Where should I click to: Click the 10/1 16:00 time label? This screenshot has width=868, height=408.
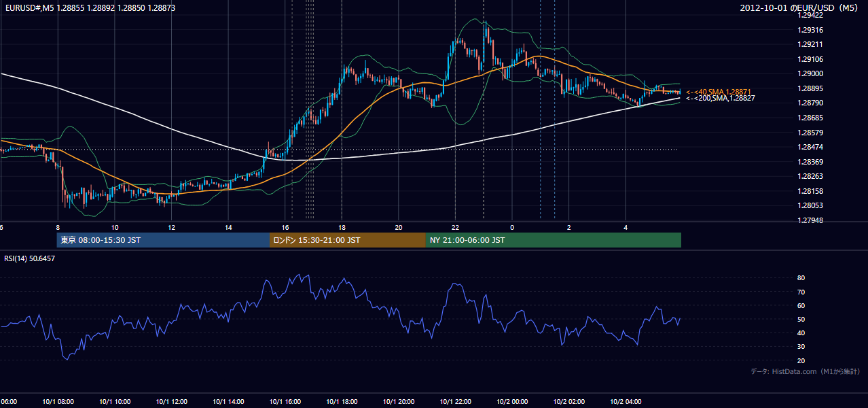(285, 402)
